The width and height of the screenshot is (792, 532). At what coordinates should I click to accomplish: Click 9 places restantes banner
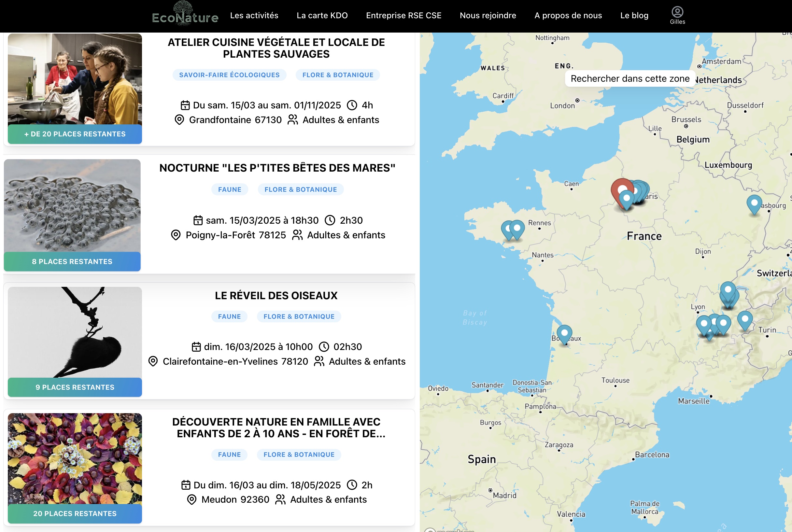pyautogui.click(x=75, y=387)
